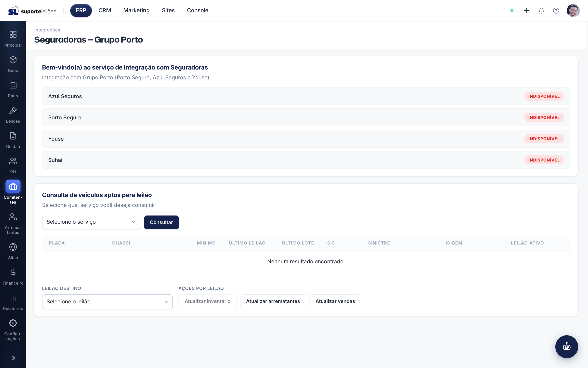Switch to the Console tab

(198, 10)
